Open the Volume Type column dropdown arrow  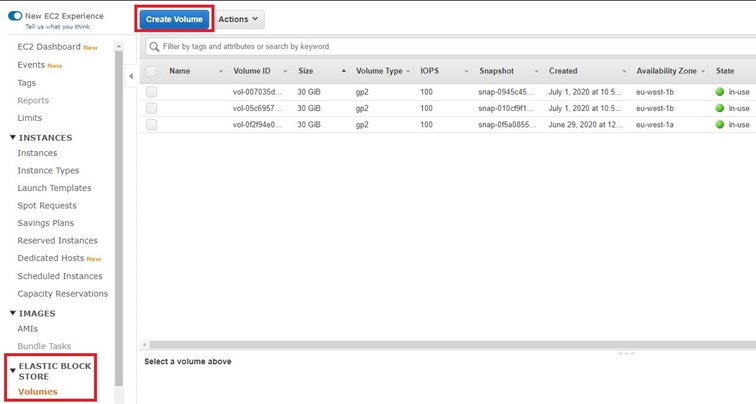[408, 71]
